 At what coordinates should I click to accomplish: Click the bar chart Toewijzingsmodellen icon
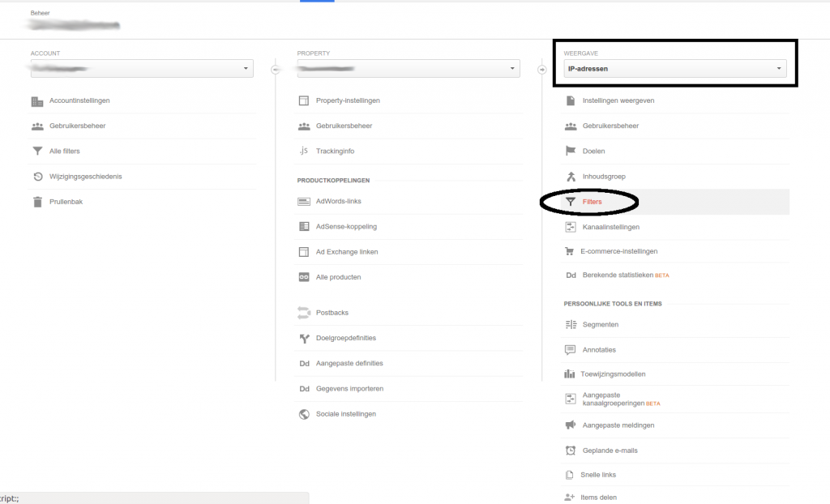click(x=570, y=374)
